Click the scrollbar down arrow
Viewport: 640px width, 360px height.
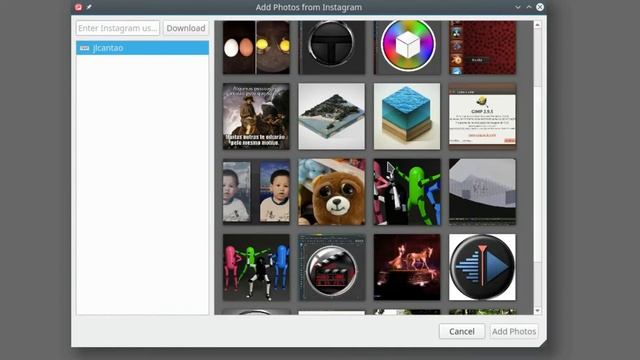click(538, 311)
